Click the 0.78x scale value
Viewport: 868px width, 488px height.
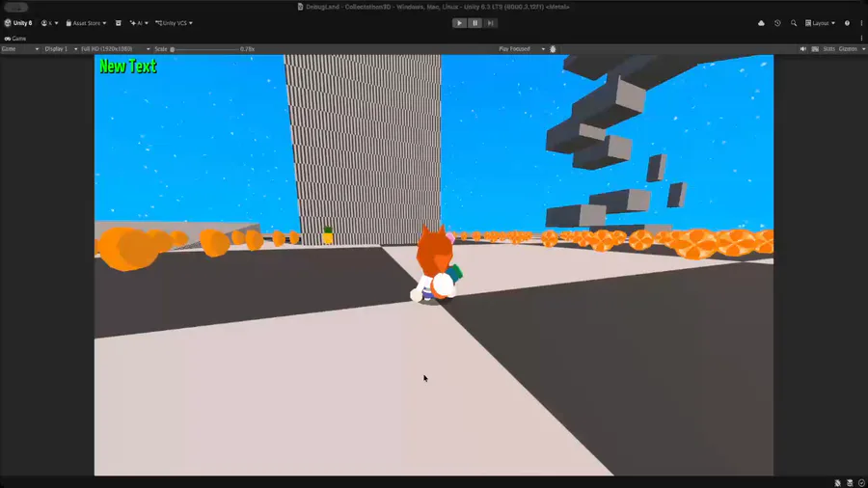coord(248,49)
